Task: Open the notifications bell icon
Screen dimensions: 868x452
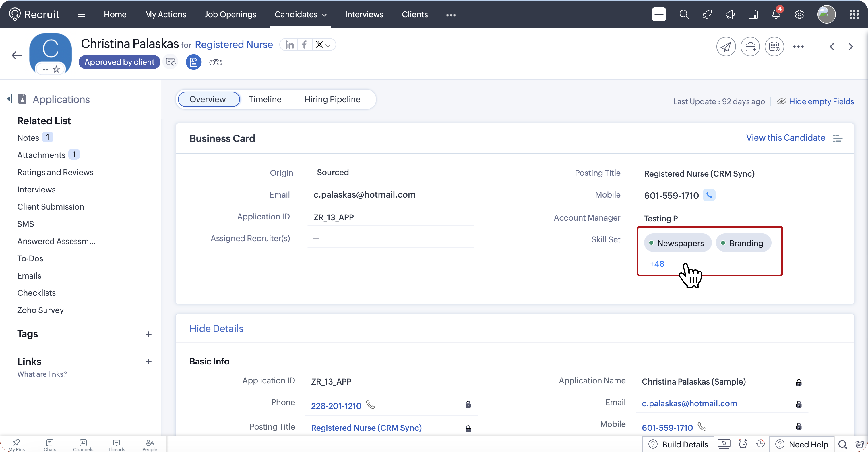Action: pyautogui.click(x=776, y=15)
